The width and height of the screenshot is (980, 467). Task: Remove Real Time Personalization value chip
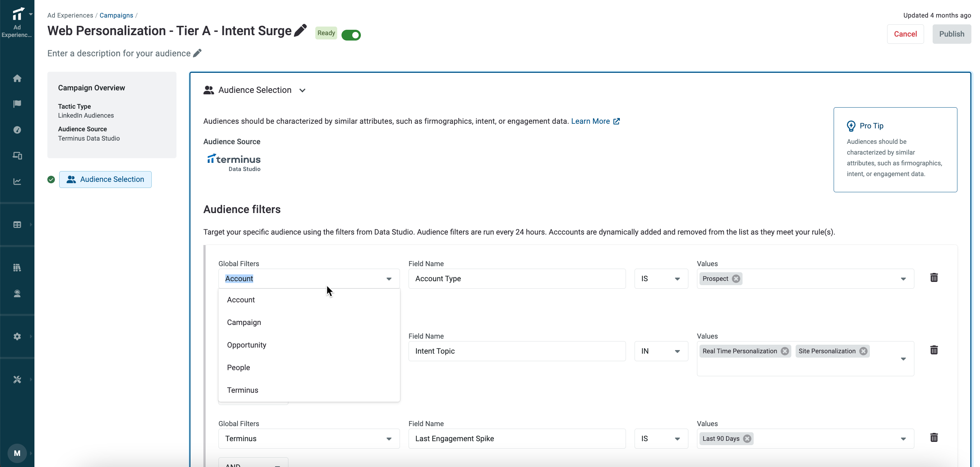(785, 351)
